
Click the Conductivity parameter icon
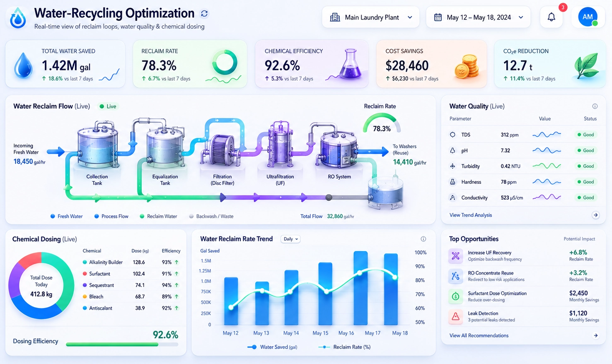[452, 198]
